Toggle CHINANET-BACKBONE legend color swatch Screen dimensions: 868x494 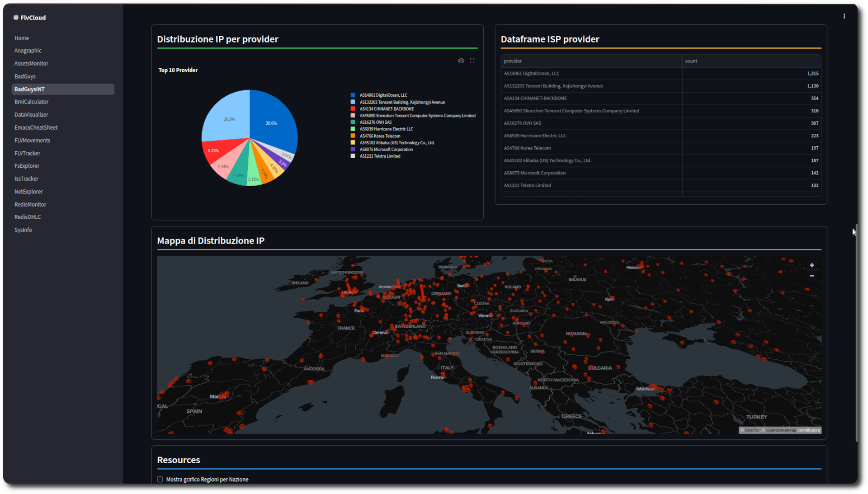353,109
